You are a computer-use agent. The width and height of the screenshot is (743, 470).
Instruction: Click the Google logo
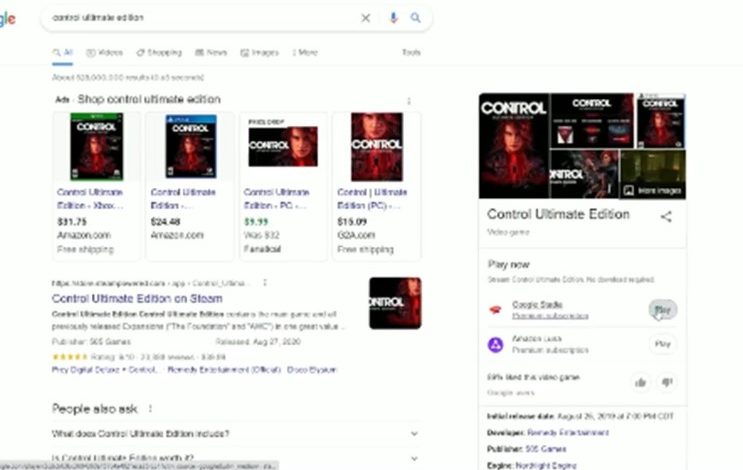[8, 18]
